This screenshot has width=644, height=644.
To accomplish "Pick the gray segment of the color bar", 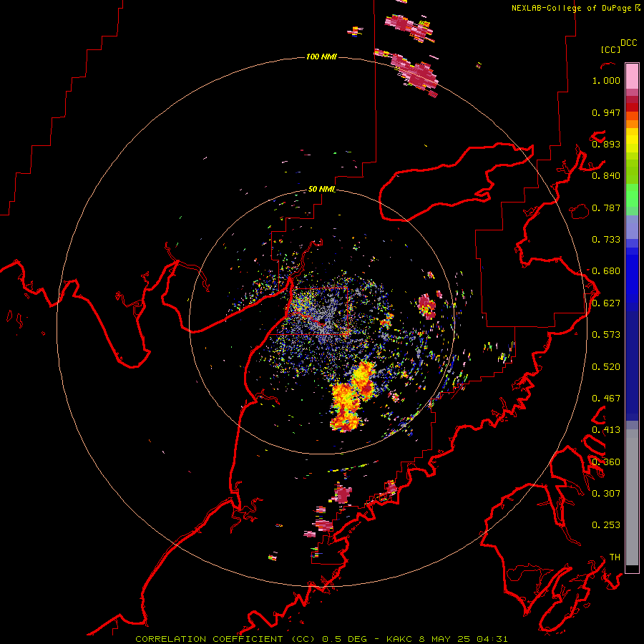I will tap(632, 497).
